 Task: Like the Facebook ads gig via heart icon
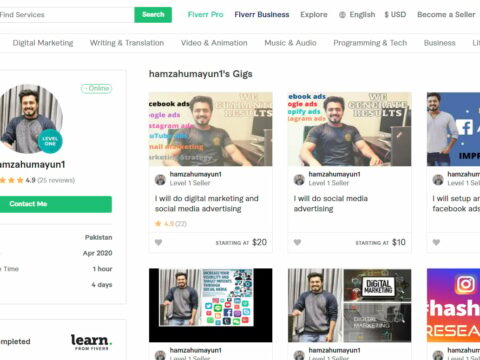(436, 242)
